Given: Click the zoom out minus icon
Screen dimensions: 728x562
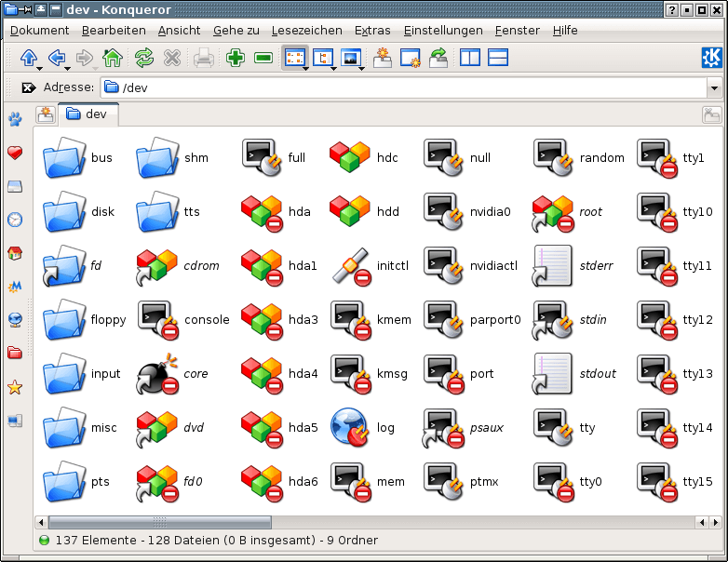Looking at the screenshot, I should click(263, 59).
